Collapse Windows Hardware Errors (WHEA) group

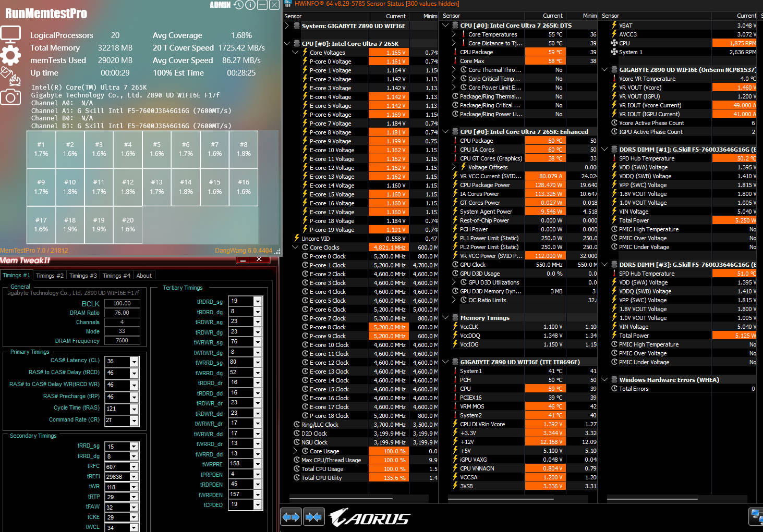click(604, 380)
